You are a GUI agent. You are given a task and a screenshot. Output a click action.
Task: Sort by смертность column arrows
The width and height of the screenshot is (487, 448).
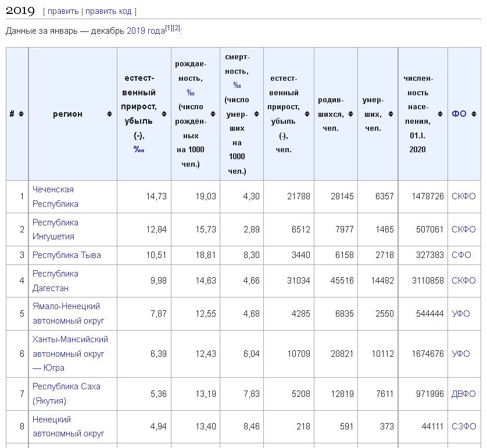pos(256,114)
